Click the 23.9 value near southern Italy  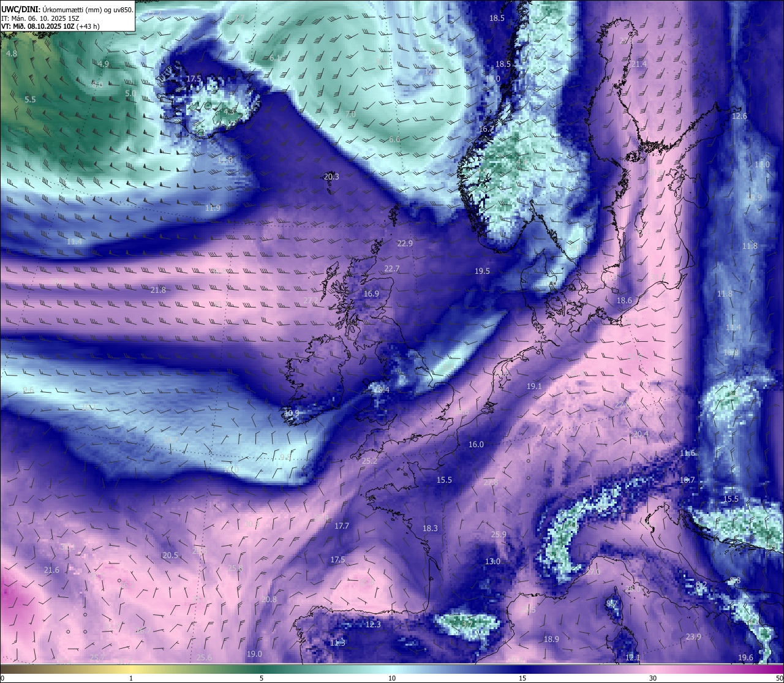(693, 637)
